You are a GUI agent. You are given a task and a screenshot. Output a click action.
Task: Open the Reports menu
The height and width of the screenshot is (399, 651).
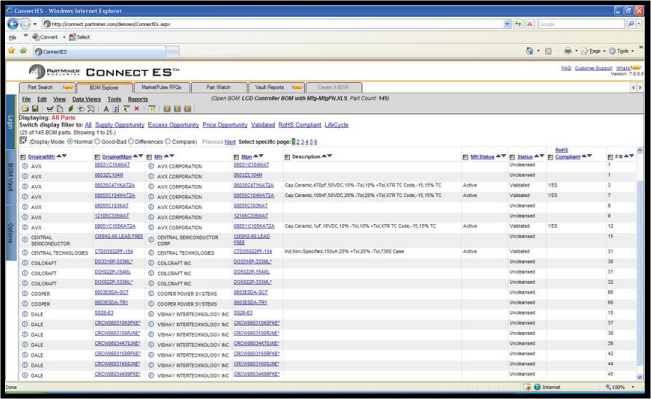[x=137, y=99]
